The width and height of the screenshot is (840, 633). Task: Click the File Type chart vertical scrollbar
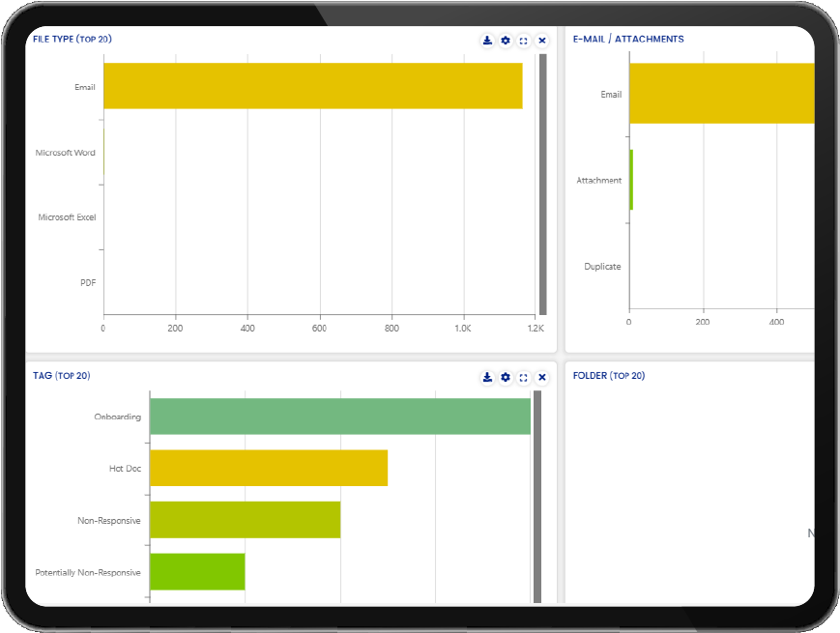(542, 184)
